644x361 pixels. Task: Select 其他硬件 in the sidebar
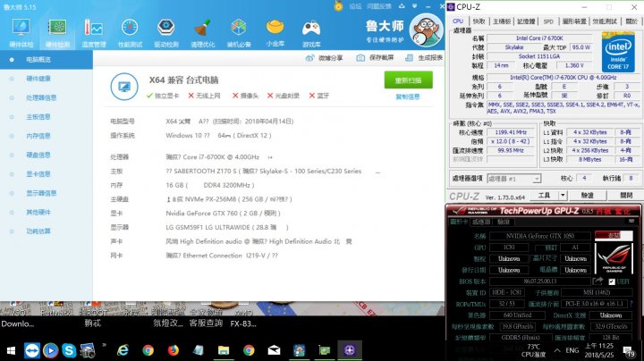pyautogui.click(x=47, y=212)
